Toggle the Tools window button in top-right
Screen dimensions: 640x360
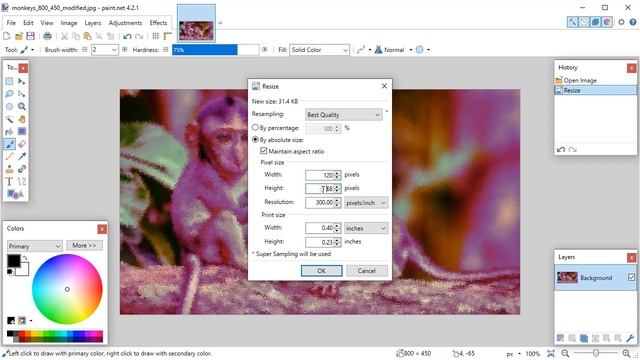(573, 22)
